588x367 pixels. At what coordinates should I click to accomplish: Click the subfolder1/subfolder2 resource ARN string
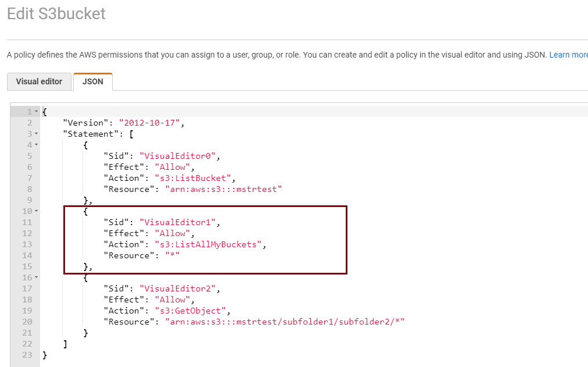coord(284,322)
